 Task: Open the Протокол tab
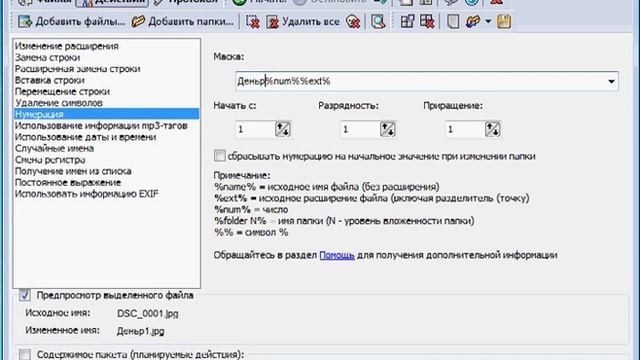(186, 2)
